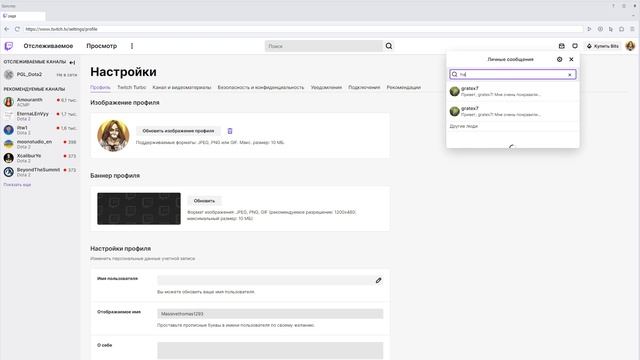Open Безопасность и конфиденциальность tab
The width and height of the screenshot is (640, 360).
pyautogui.click(x=261, y=87)
